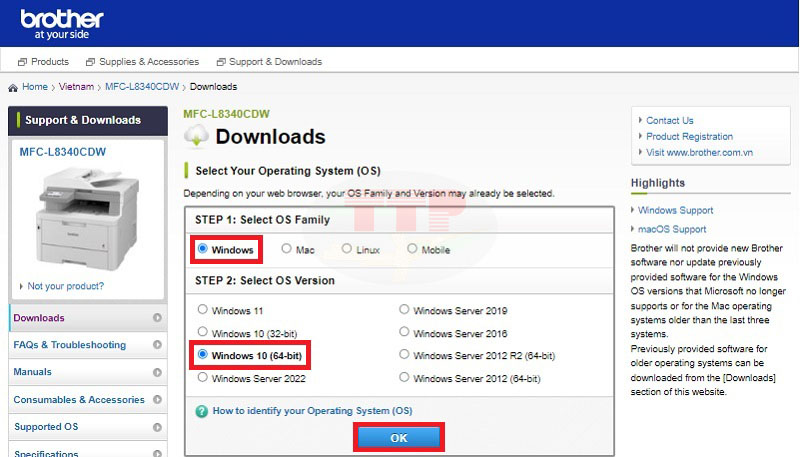This screenshot has width=800, height=457.
Task: Open the Manuals sidebar section
Action: point(88,372)
